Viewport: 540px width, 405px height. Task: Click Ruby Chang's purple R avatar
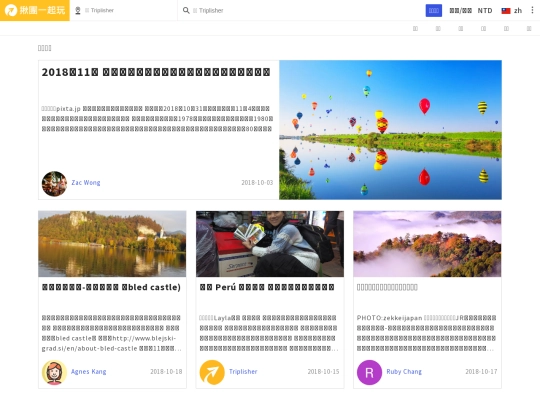coord(369,372)
